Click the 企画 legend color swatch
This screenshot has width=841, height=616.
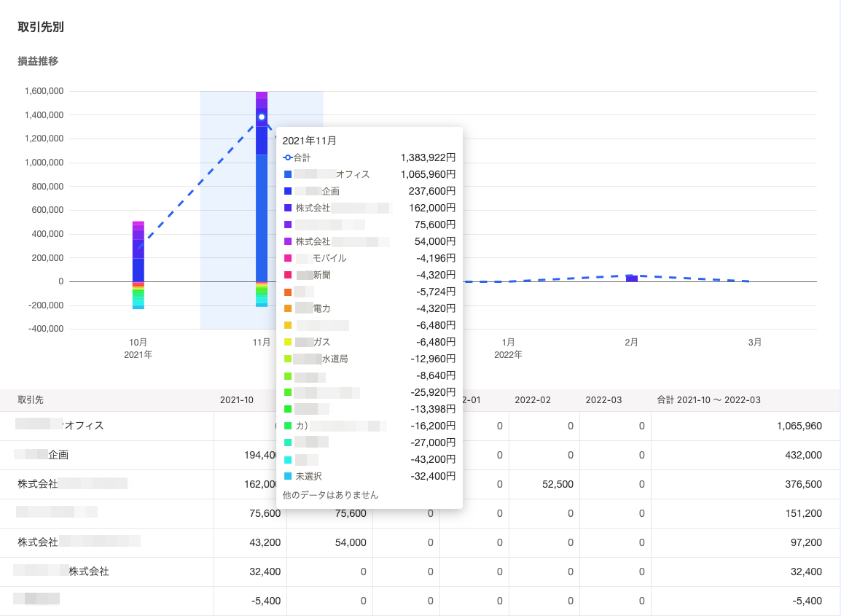click(288, 191)
